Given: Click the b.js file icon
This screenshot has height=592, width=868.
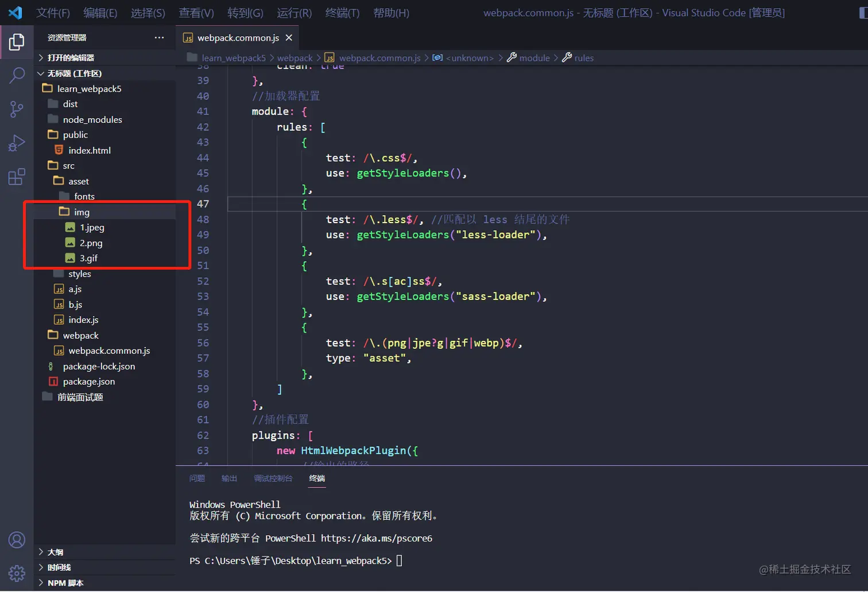Looking at the screenshot, I should (59, 305).
